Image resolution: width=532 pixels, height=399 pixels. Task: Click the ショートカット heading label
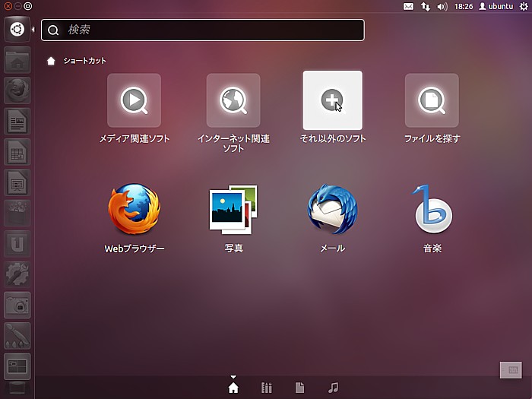pos(85,61)
